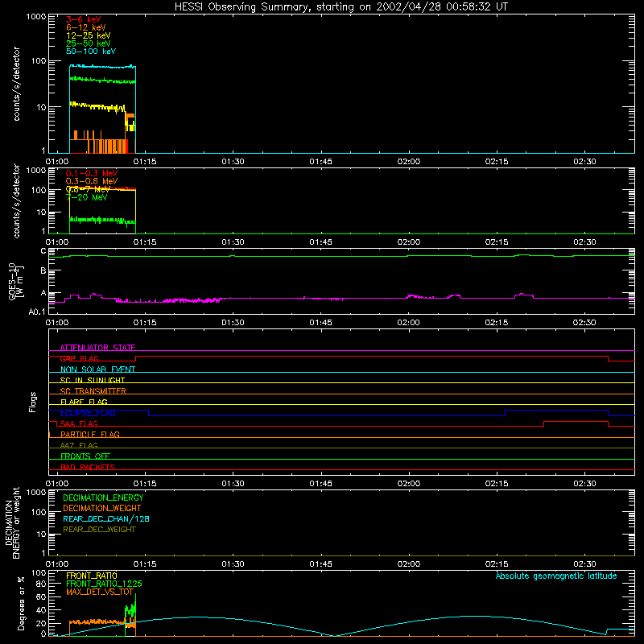This screenshot has height=644, width=644.
Task: Click the REAR_DEC_WEIGHT legend label
Action: 99,530
